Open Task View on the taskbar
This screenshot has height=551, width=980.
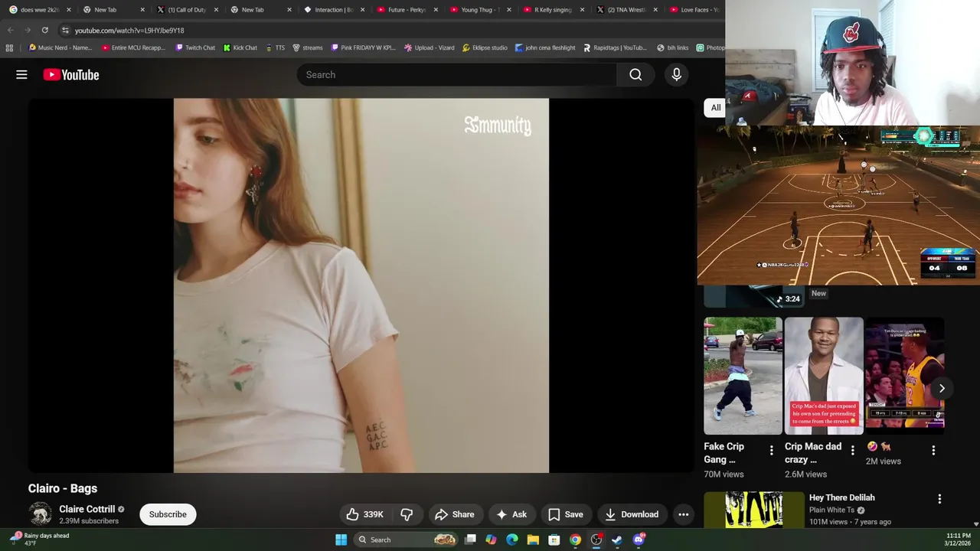tap(470, 540)
